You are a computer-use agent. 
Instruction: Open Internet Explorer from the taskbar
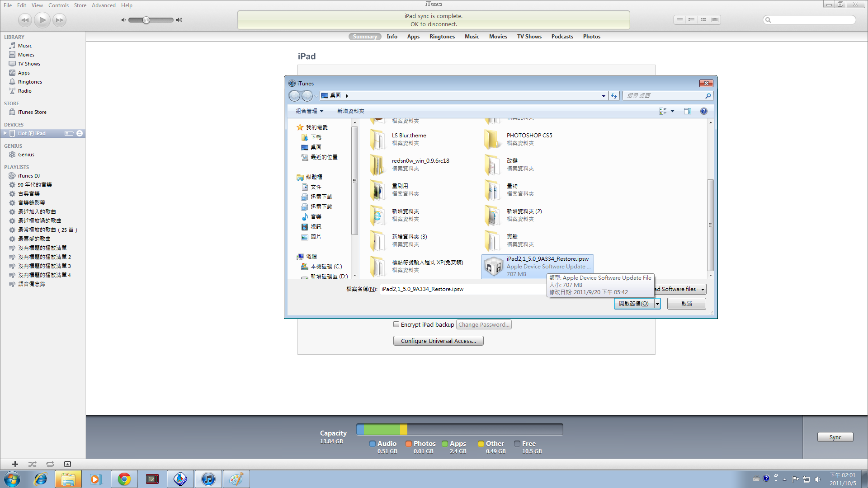pyautogui.click(x=41, y=479)
